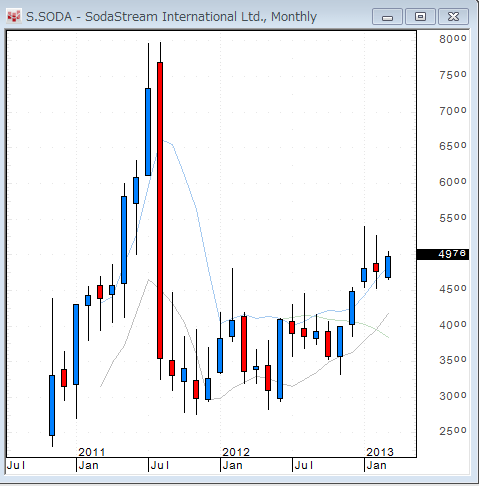Click the 8000 price axis label

coord(453,39)
